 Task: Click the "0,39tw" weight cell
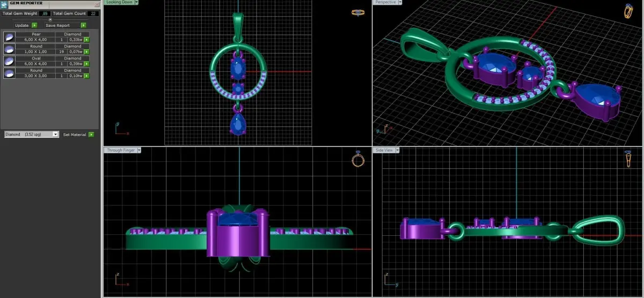pos(76,64)
